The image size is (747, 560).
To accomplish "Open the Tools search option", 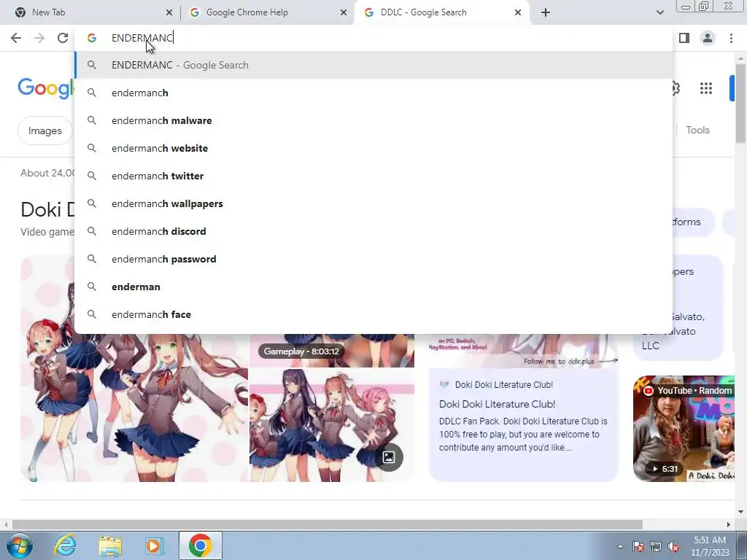I will click(x=697, y=130).
